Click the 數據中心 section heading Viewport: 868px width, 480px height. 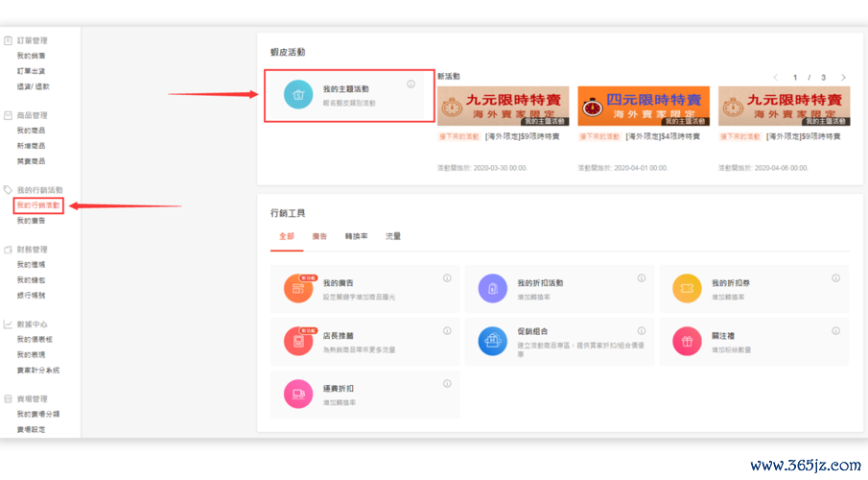coord(32,324)
